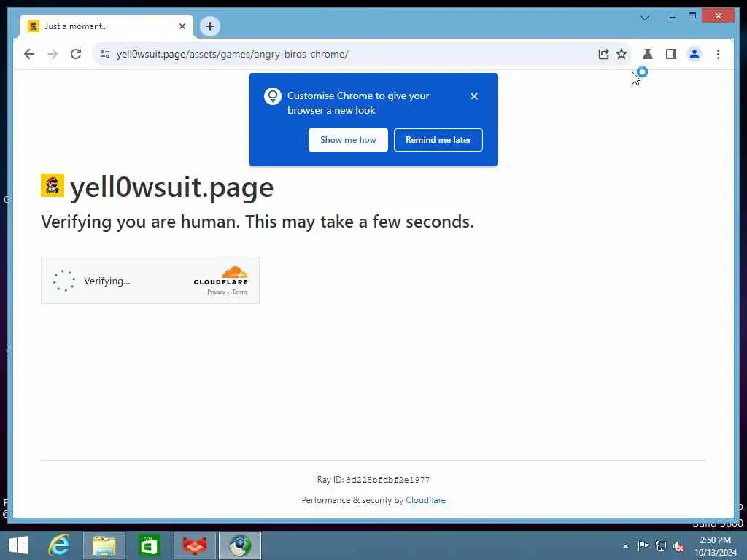This screenshot has width=747, height=560.
Task: Click the Cloudflare logo in verification box
Action: (x=221, y=275)
